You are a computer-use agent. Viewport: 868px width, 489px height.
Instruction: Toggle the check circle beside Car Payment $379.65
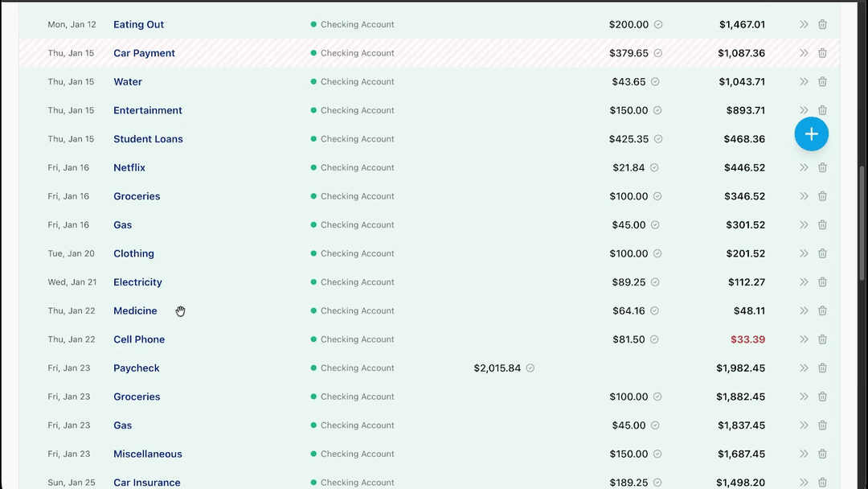[x=658, y=53]
